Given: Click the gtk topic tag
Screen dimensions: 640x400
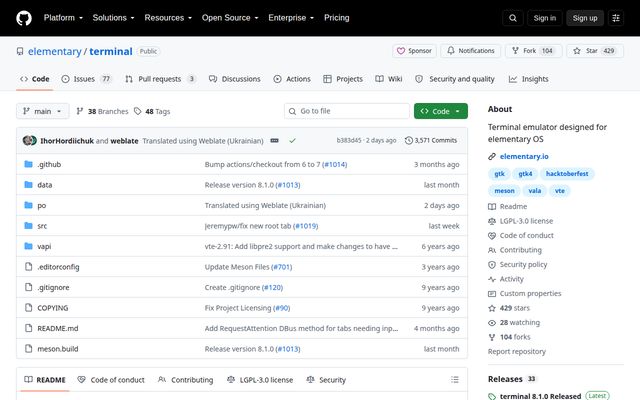Looking at the screenshot, I should pos(499,174).
